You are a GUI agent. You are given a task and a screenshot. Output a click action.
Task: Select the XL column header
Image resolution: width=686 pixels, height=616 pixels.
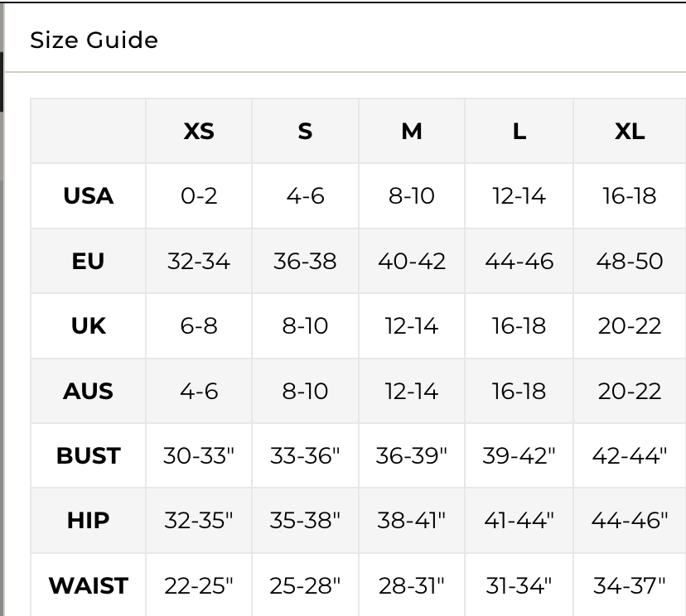coord(630,132)
